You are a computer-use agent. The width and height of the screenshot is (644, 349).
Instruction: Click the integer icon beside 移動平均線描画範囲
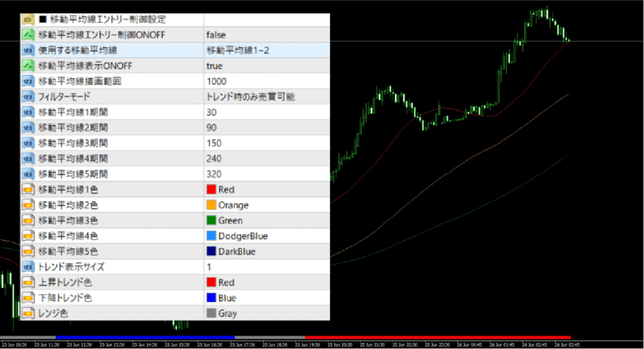click(x=28, y=81)
